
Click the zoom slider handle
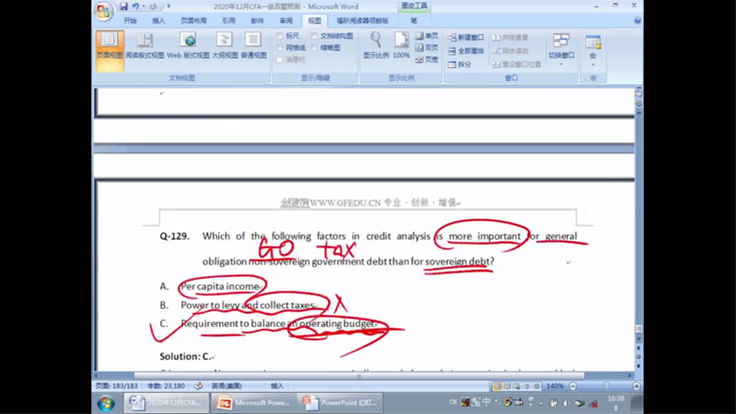(606, 386)
